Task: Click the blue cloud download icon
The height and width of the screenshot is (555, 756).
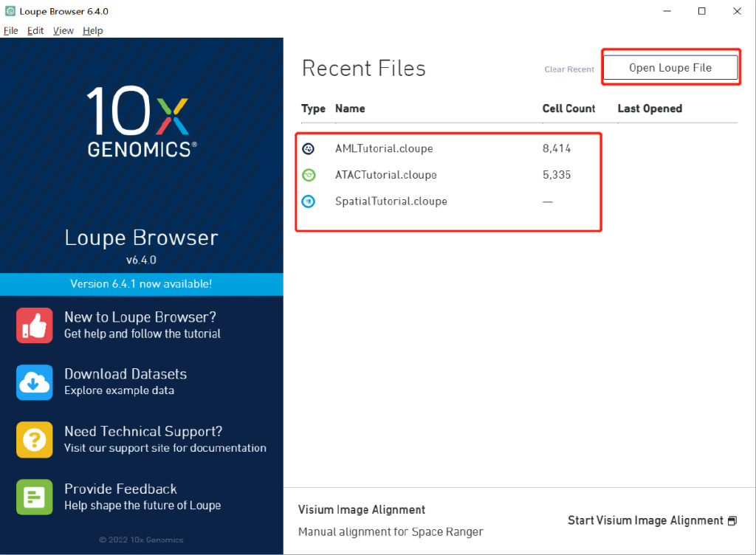Action: click(x=35, y=382)
